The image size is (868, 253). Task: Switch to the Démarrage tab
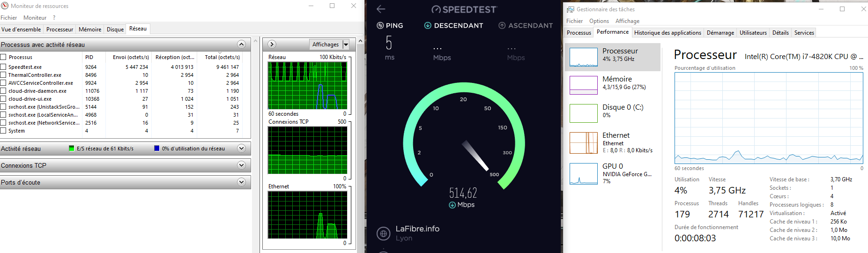(x=720, y=33)
